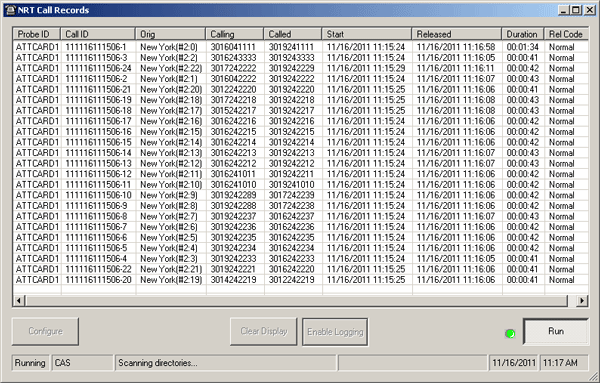Screen dimensions: 600x383
Task: Click the telephone icon in title bar
Action: coord(11,10)
